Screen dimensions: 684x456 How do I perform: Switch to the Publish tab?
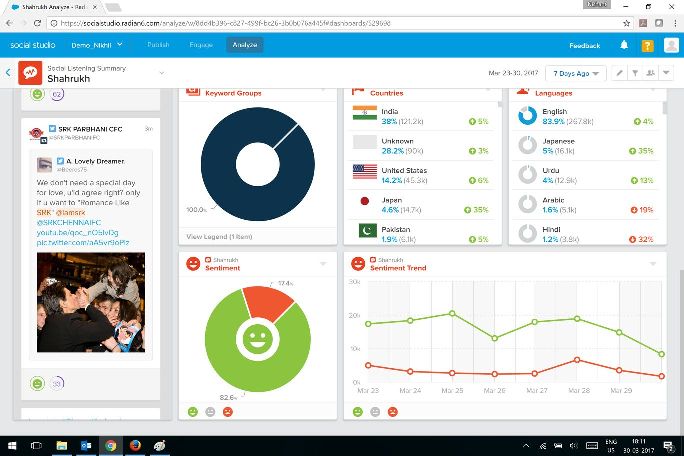158,45
